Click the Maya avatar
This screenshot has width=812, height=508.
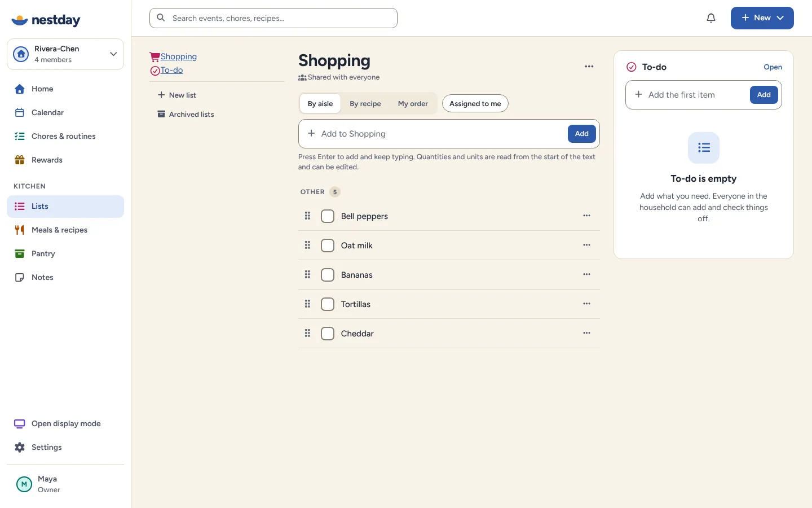(24, 484)
